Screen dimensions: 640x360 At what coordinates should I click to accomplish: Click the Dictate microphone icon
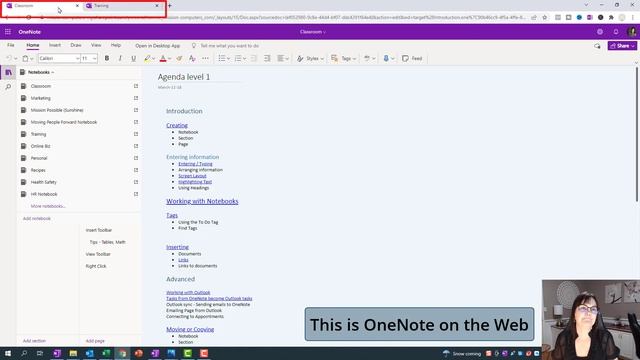(x=386, y=58)
